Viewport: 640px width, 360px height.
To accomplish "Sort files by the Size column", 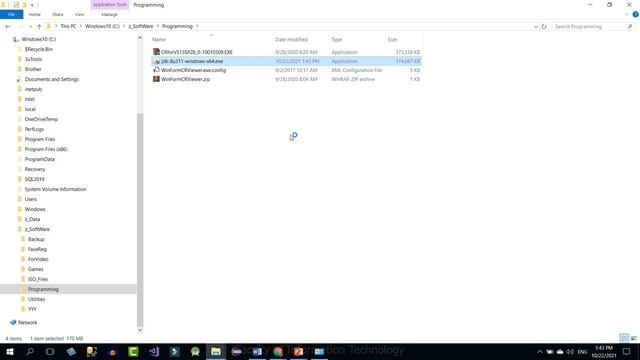I will [x=392, y=40].
